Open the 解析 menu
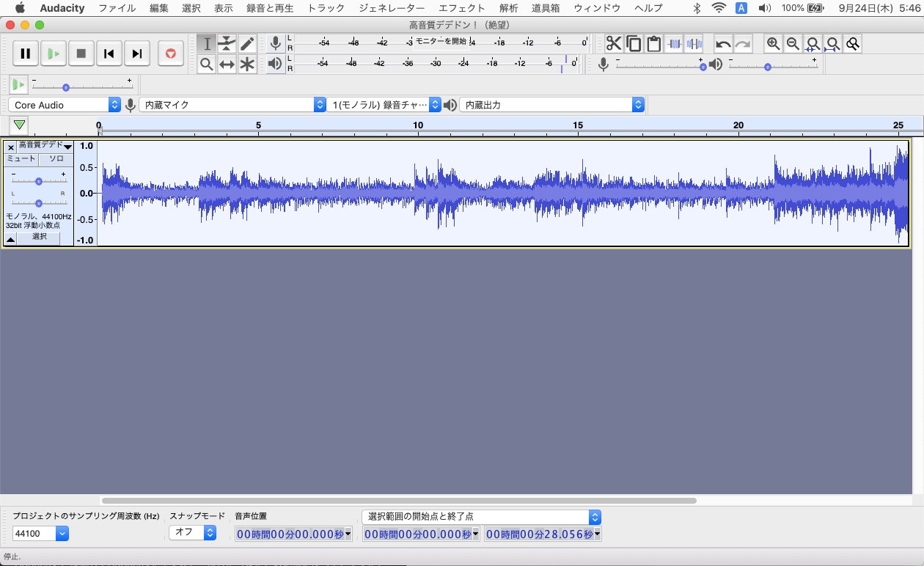 (508, 8)
